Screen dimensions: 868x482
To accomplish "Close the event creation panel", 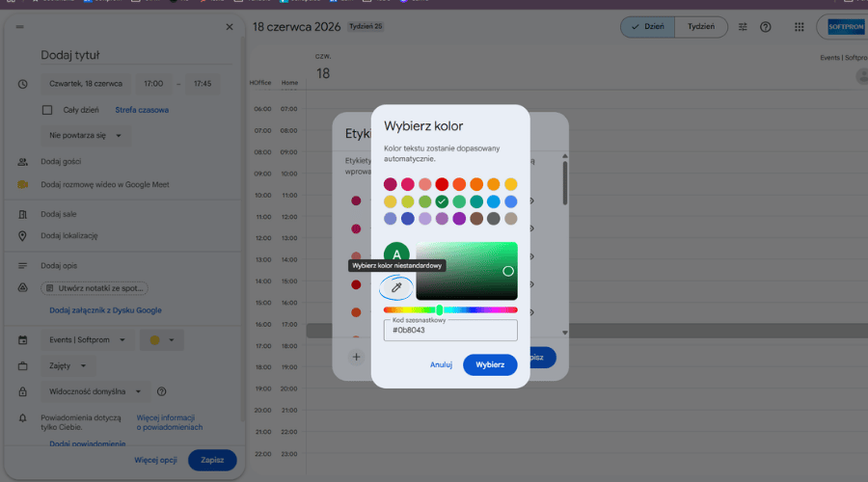I will click(230, 27).
